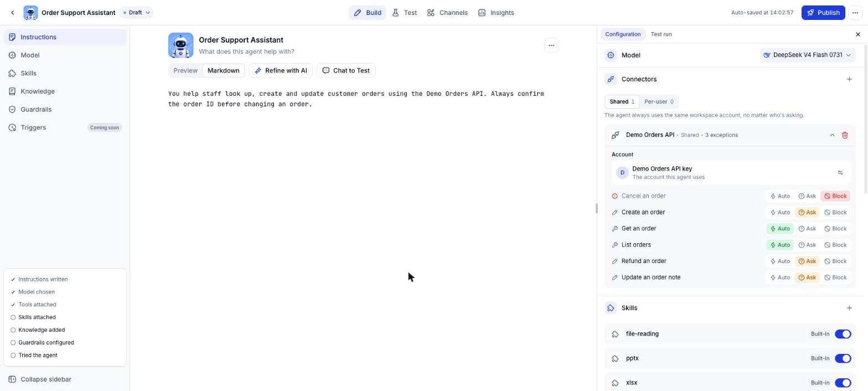Image resolution: width=868 pixels, height=391 pixels.
Task: Publish the agent
Action: click(x=823, y=13)
